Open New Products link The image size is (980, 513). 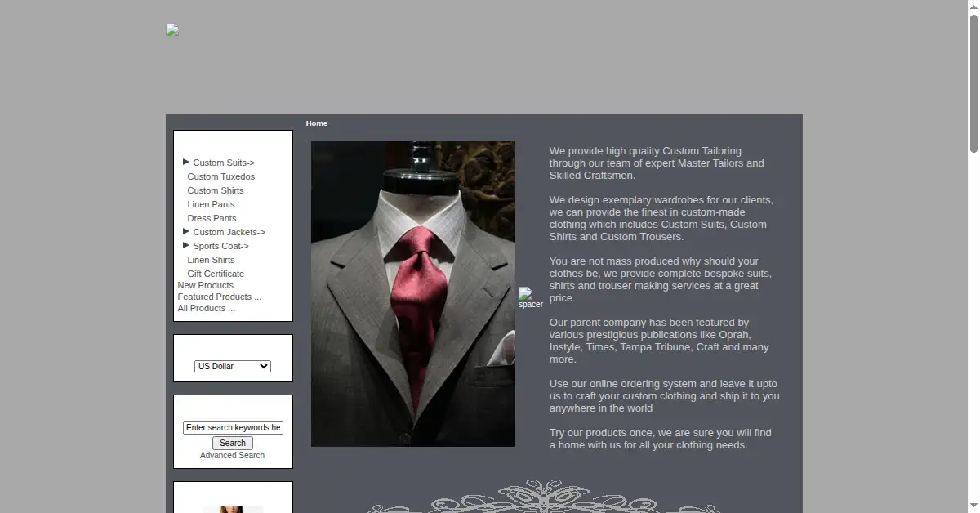coord(211,285)
